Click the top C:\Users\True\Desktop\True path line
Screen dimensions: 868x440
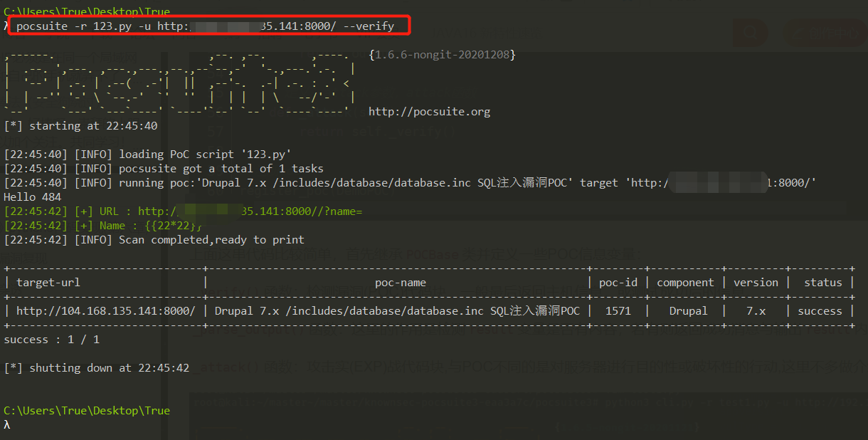click(x=87, y=12)
